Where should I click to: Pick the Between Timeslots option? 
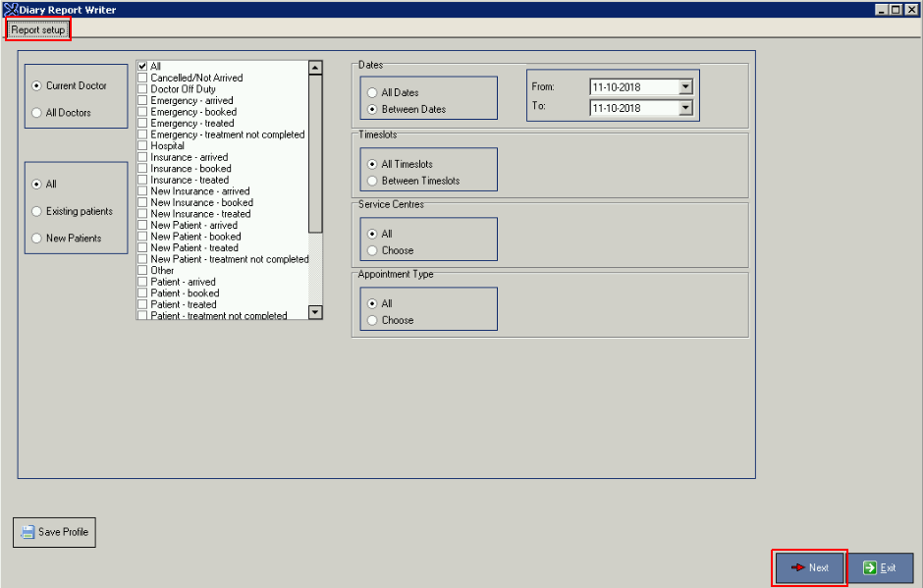[x=372, y=181]
